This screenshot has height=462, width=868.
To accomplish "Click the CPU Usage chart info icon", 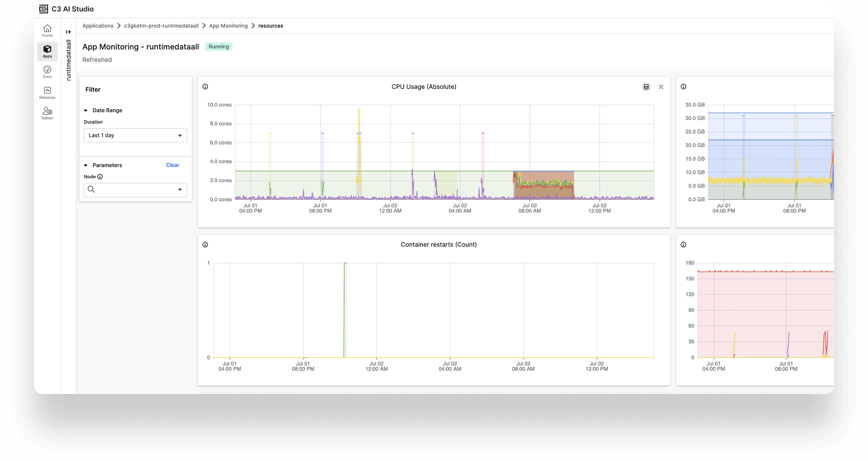I will click(x=205, y=86).
